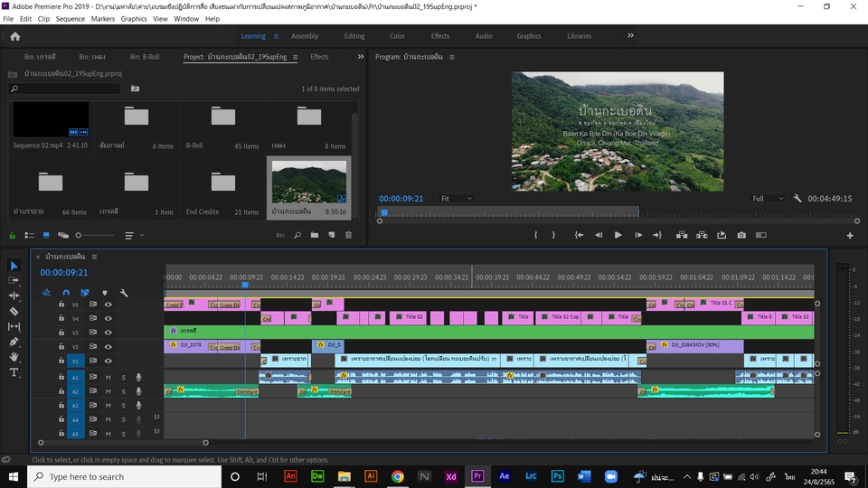
Task: Select the Pen tool in the toolbar
Action: coord(14,342)
